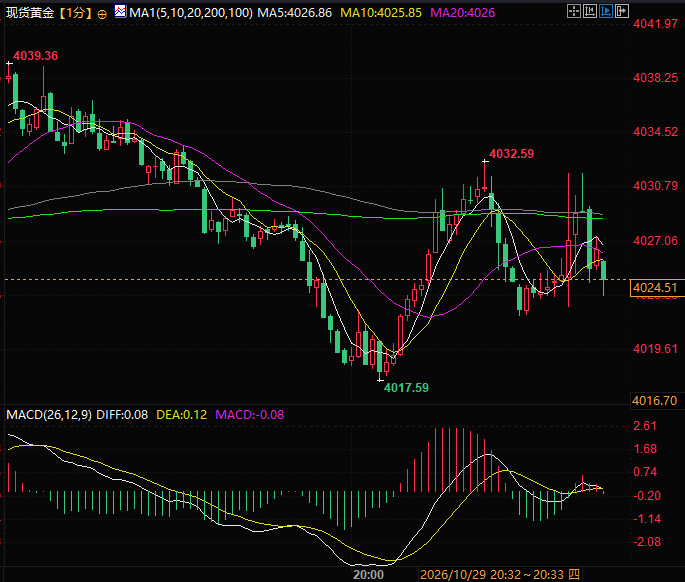Click the -2.08 MACD axis label
Viewport: 685px width, 582px height.
point(647,542)
